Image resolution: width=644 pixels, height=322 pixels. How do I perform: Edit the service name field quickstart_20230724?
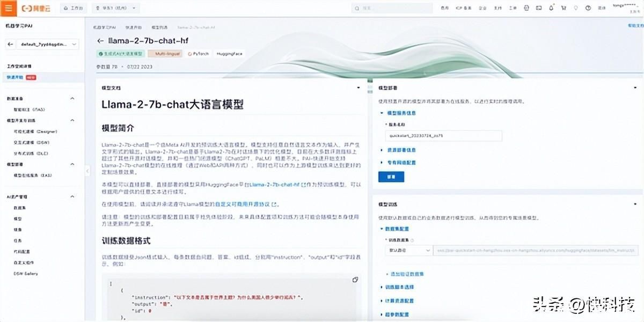click(443, 136)
